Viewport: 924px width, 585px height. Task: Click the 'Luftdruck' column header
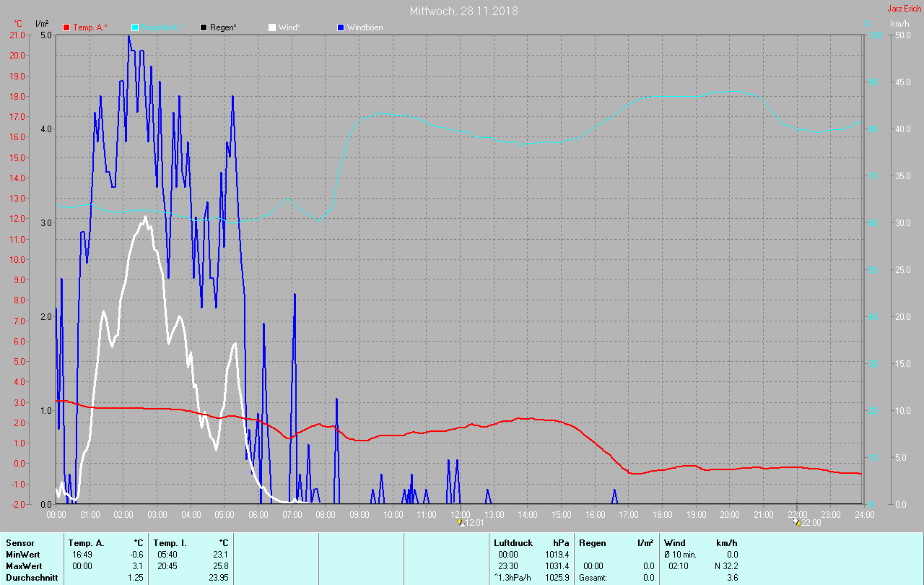[x=513, y=543]
